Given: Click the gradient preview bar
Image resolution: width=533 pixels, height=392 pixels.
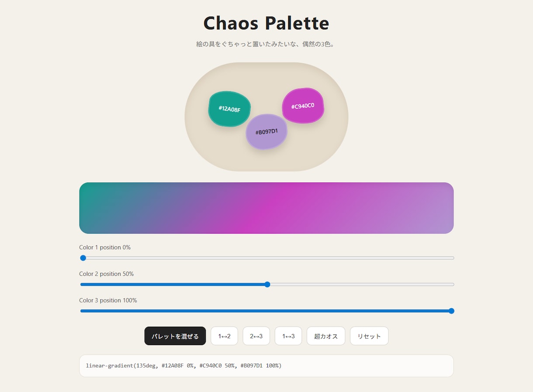Looking at the screenshot, I should [266, 208].
